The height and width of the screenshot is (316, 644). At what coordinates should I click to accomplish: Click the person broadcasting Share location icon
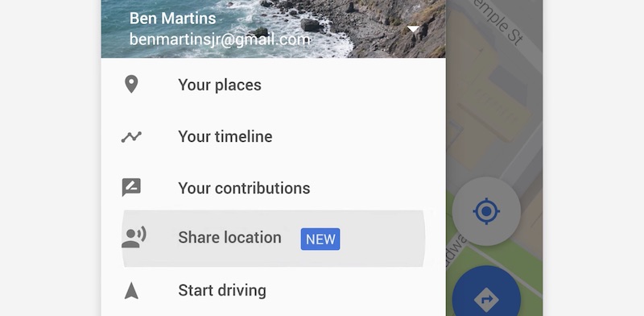134,238
